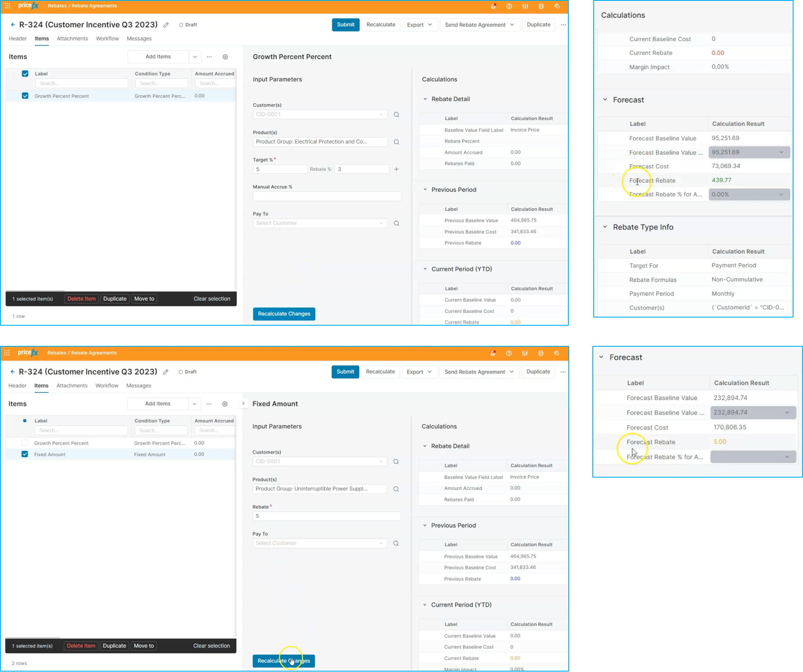Open more actions ellipsis next to upper Duplicate button

point(563,25)
